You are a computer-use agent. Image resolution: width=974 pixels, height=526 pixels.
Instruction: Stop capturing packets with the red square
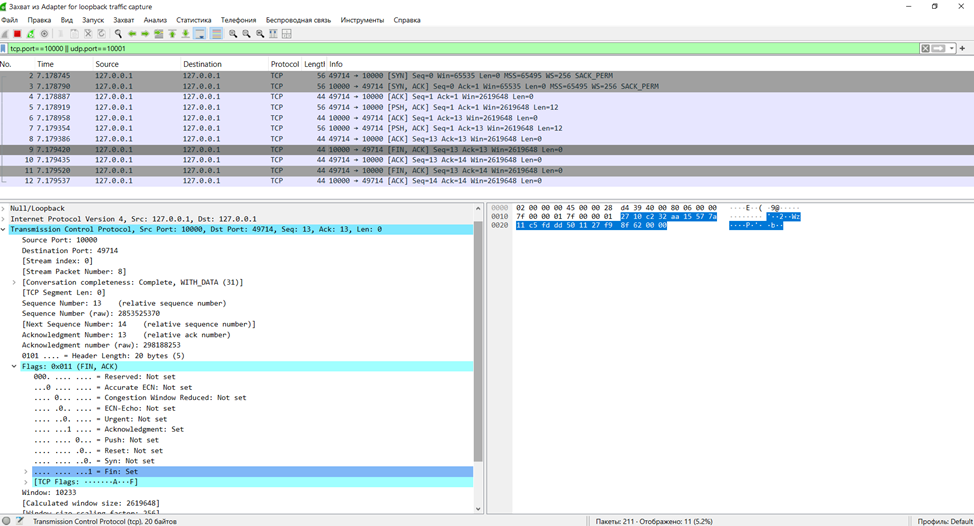[x=18, y=34]
